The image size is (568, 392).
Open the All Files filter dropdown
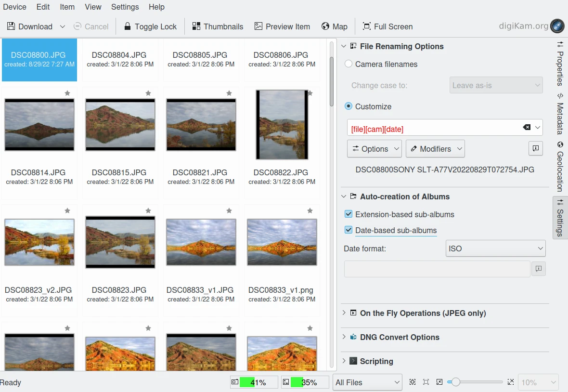click(367, 382)
